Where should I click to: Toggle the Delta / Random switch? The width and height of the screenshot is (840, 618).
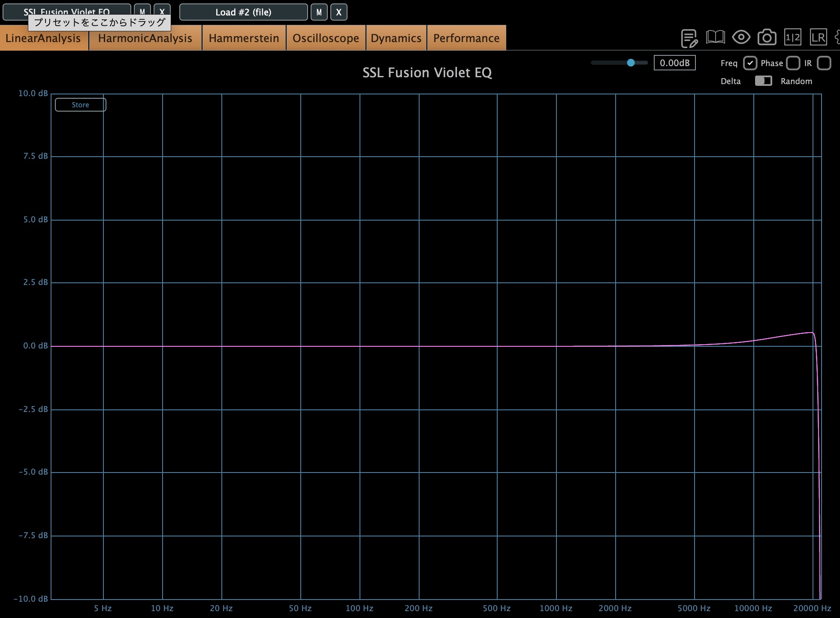click(x=763, y=81)
